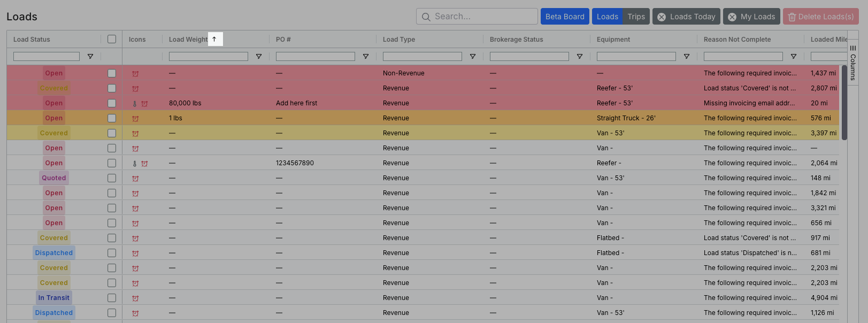Check the box for the 80,000 lbs load
868x323 pixels.
click(x=112, y=103)
